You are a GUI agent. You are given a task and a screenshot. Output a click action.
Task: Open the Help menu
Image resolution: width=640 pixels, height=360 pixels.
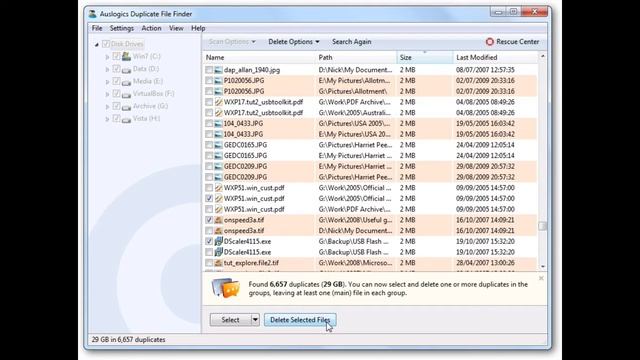pyautogui.click(x=198, y=28)
